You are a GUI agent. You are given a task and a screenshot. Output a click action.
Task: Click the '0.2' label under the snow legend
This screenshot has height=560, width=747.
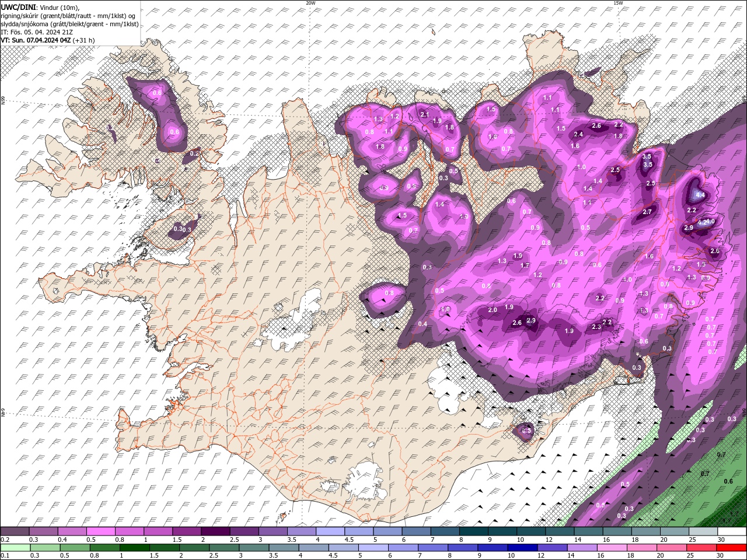point(5,540)
